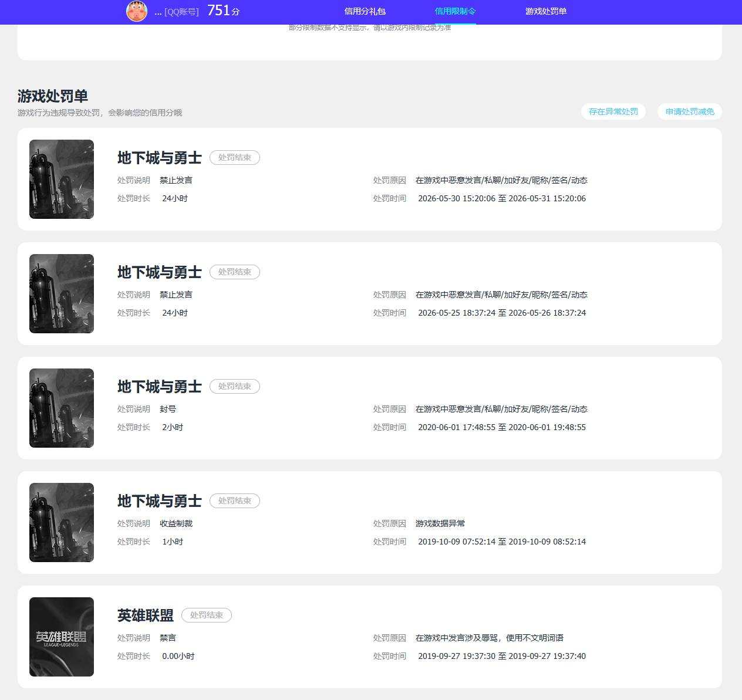Open the 信用分礼包 tab
742x700 pixels.
tap(365, 11)
